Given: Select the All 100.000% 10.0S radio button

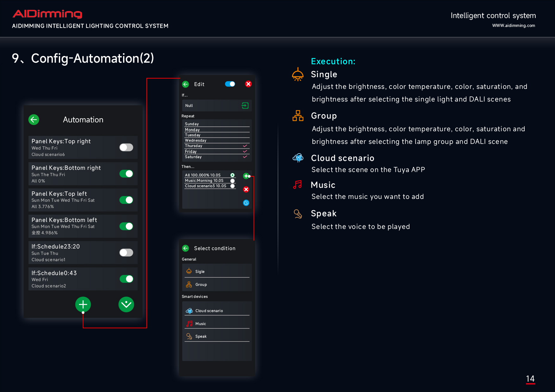Looking at the screenshot, I should tap(233, 175).
